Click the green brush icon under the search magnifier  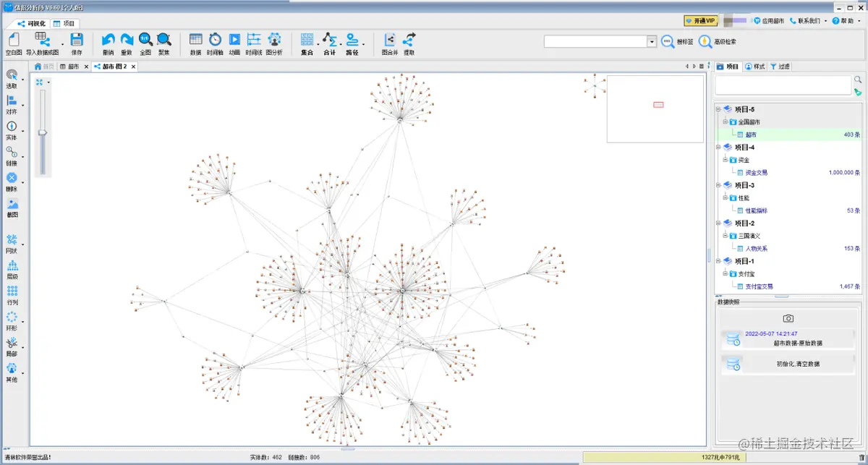coord(858,92)
